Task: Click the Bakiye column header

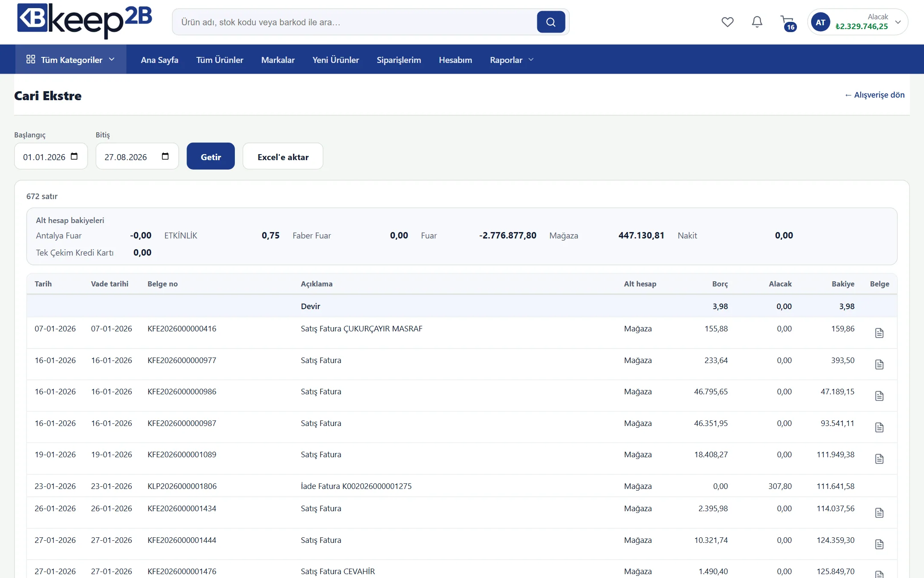Action: pos(843,284)
